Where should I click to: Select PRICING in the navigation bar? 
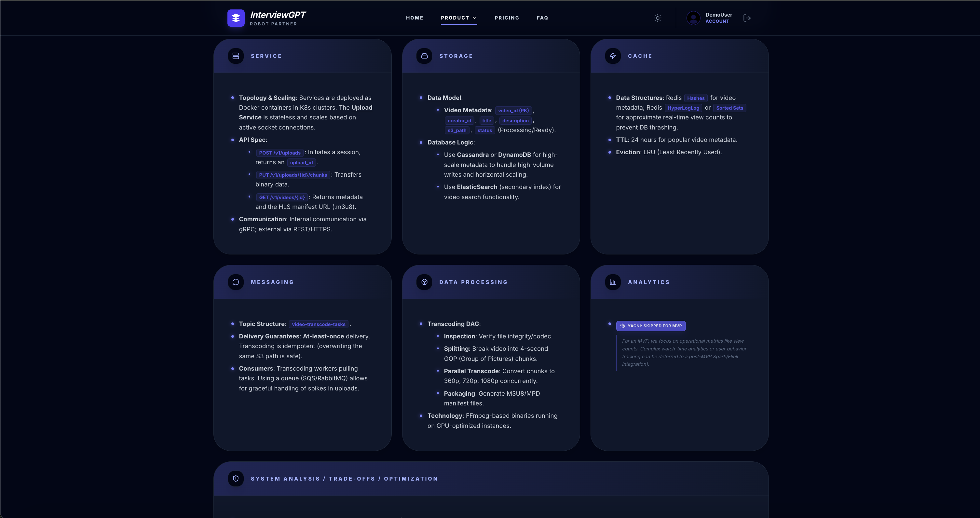(507, 18)
